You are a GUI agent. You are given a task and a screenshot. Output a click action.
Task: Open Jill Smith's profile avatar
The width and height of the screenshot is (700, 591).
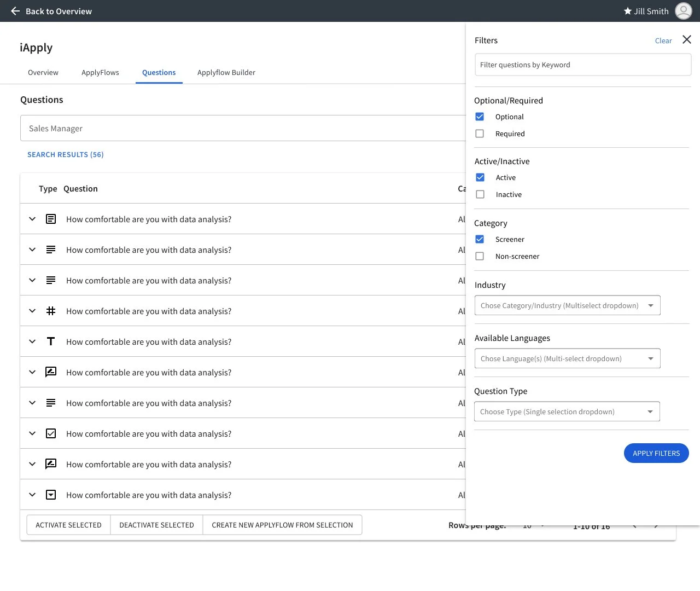coord(684,11)
